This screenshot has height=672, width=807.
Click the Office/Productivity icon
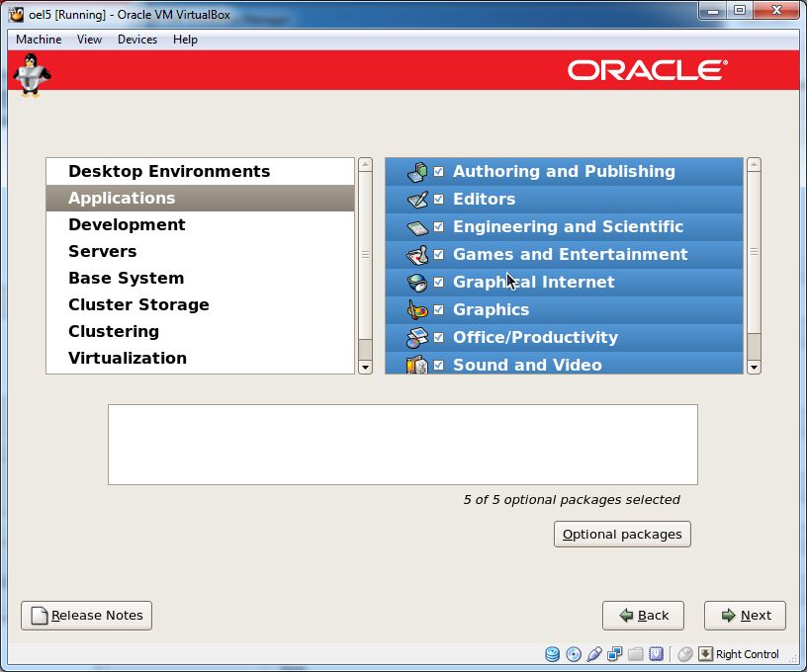[417, 338]
